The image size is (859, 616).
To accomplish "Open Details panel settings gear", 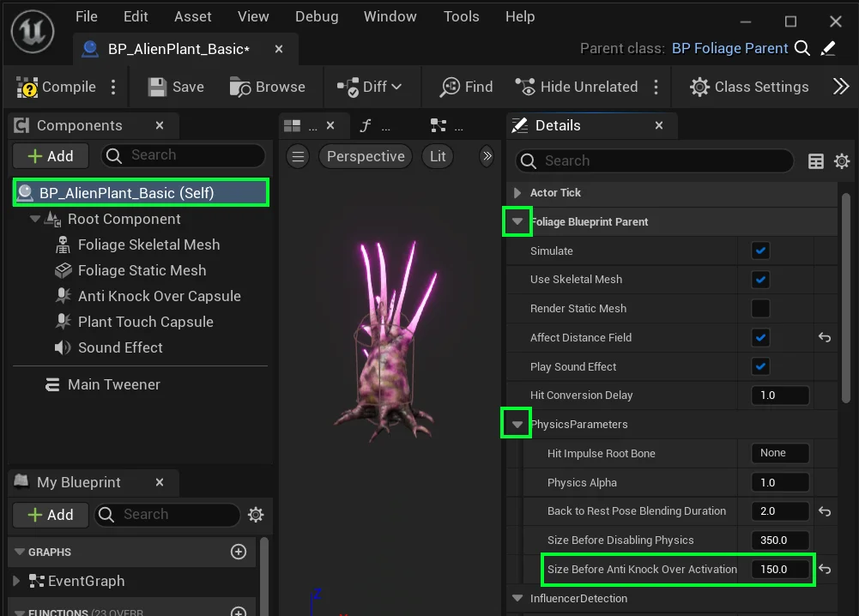I will tap(842, 161).
